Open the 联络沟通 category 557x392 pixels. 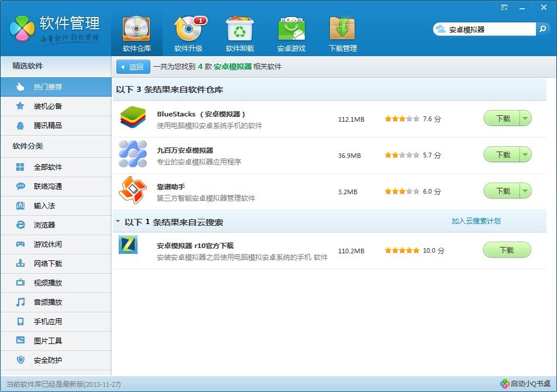pyautogui.click(x=56, y=187)
